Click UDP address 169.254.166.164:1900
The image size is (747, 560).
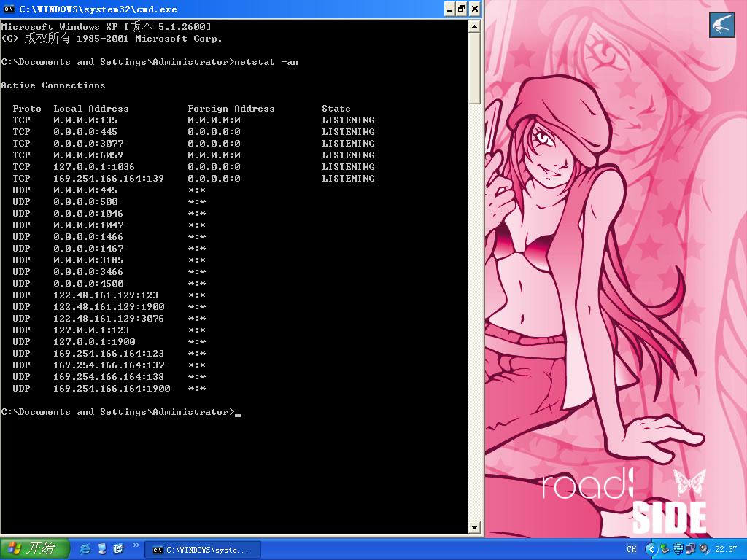pyautogui.click(x=112, y=389)
